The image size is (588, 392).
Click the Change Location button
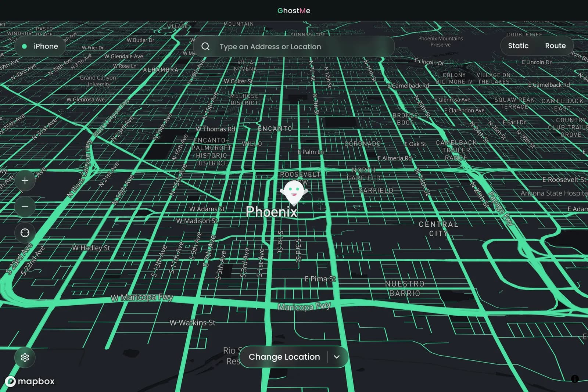tap(284, 357)
